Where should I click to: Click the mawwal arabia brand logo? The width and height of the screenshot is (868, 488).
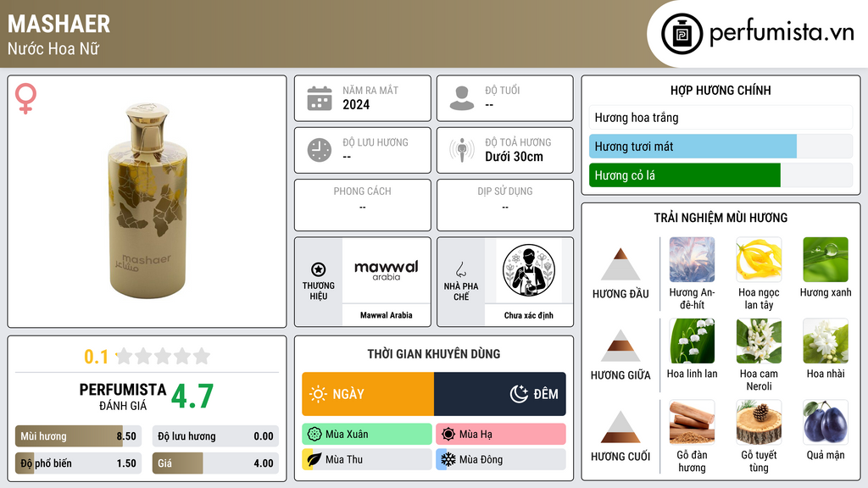(387, 270)
